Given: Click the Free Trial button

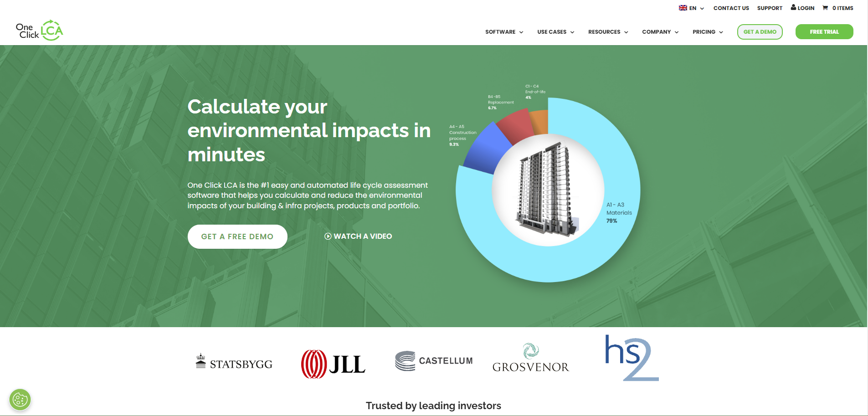Looking at the screenshot, I should [824, 32].
